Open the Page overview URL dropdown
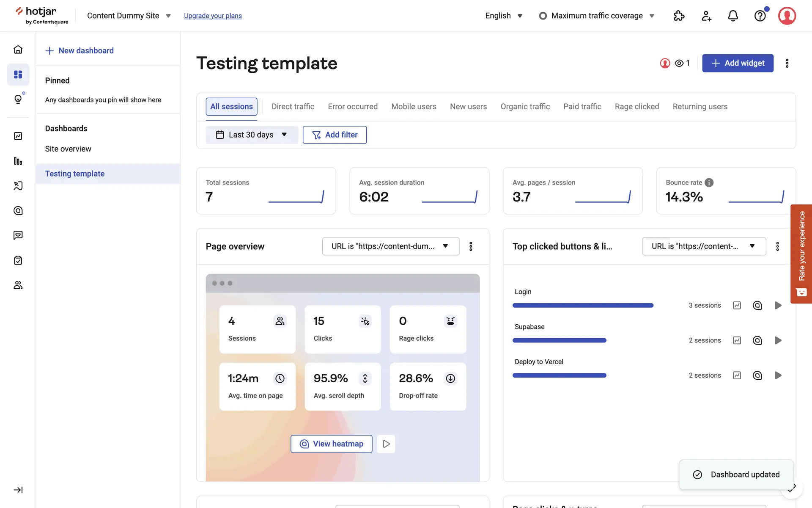The image size is (812, 508). click(x=390, y=246)
